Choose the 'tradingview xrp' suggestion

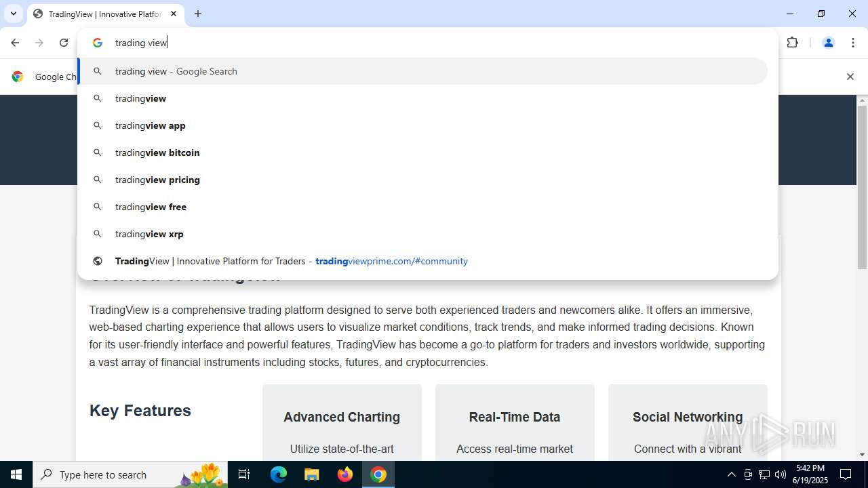(x=422, y=234)
